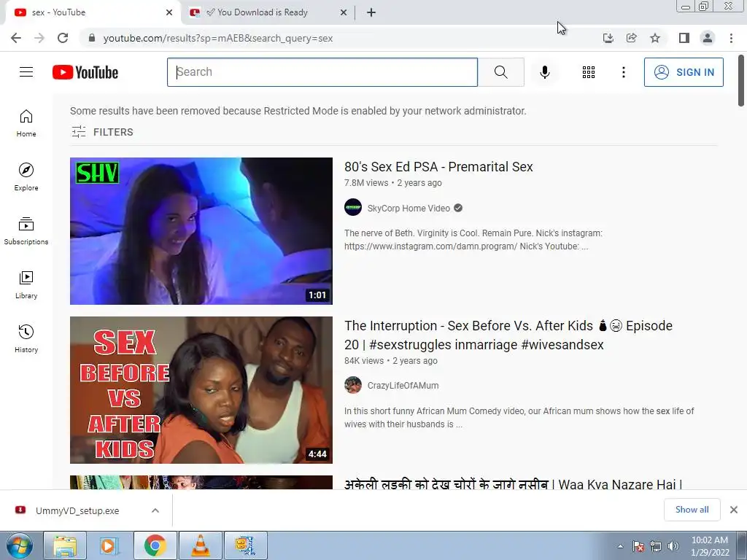Click the Action Center flag tray icon
This screenshot has width=747, height=560.
pos(638,546)
